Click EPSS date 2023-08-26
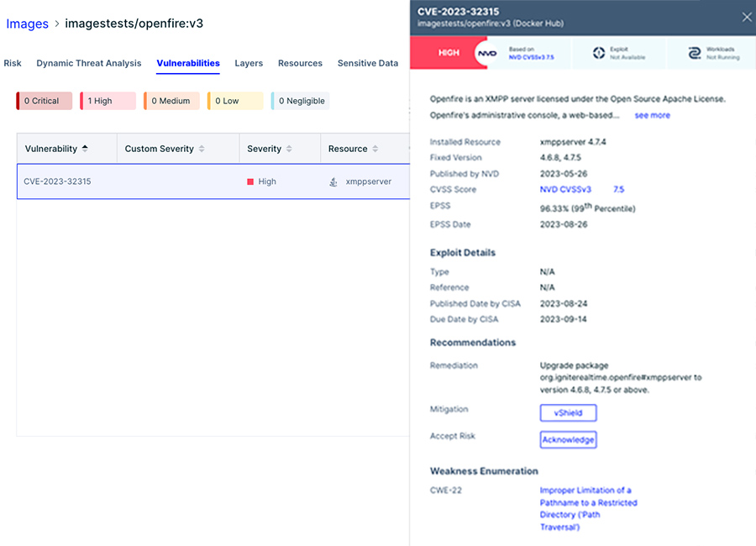This screenshot has width=756, height=546. coord(564,224)
